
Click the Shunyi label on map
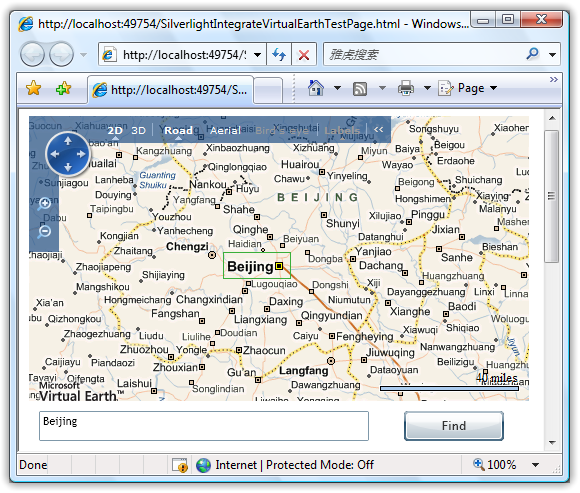point(343,224)
